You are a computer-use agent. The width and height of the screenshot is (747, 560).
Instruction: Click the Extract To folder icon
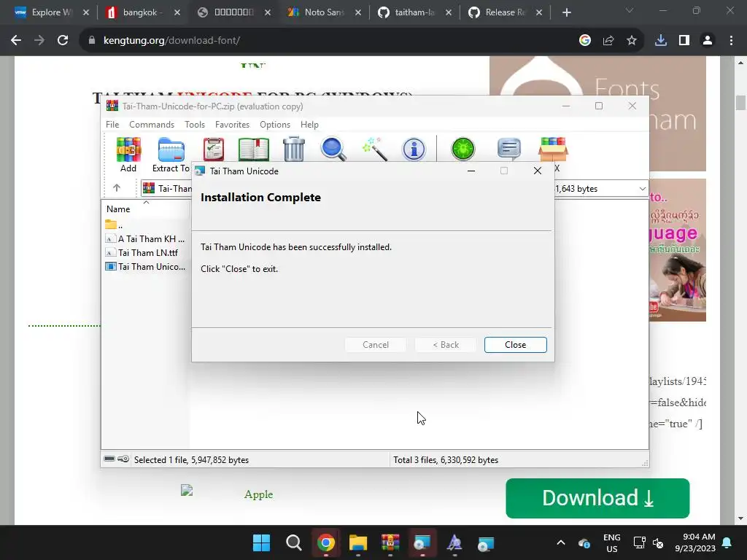click(x=171, y=149)
